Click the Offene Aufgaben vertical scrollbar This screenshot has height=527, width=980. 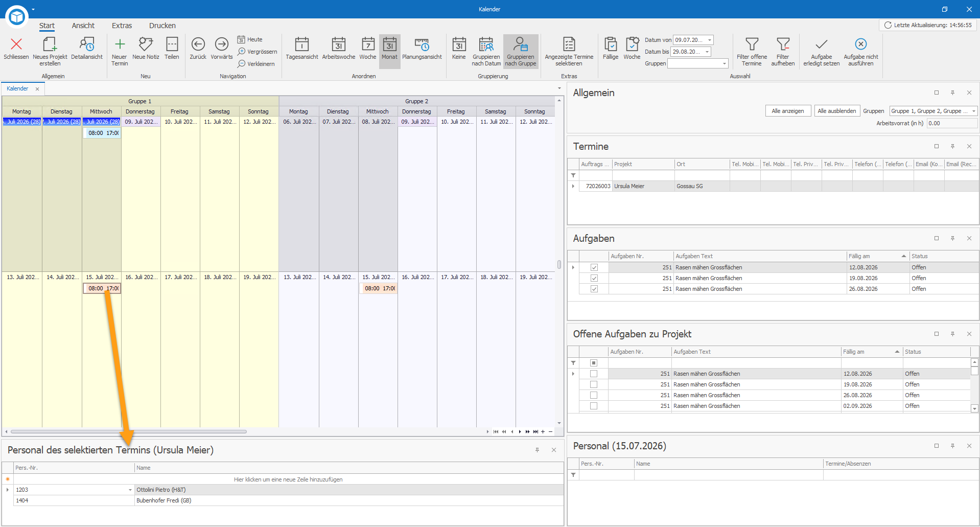(x=974, y=385)
